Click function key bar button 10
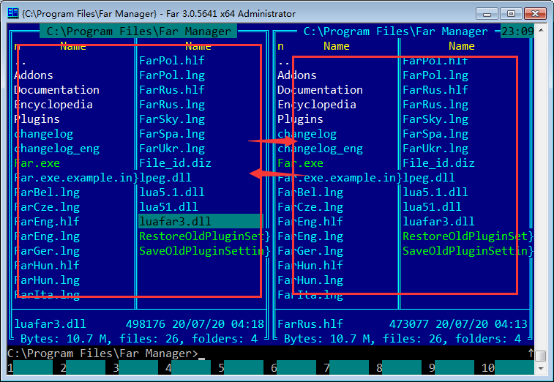 (x=514, y=368)
